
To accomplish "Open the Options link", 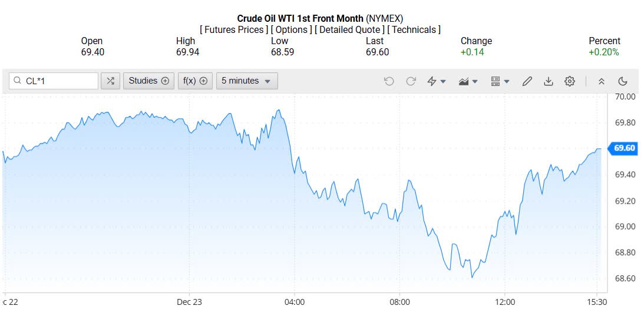I will (x=292, y=30).
